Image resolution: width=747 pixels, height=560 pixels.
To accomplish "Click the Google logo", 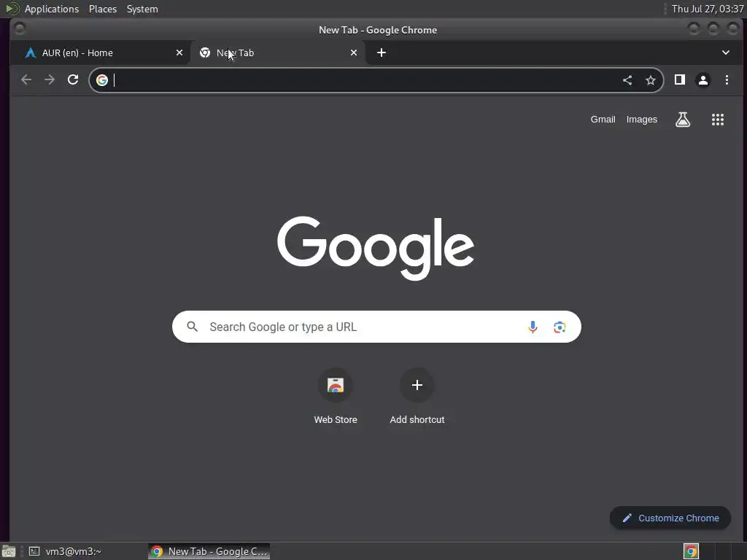I will 376,248.
